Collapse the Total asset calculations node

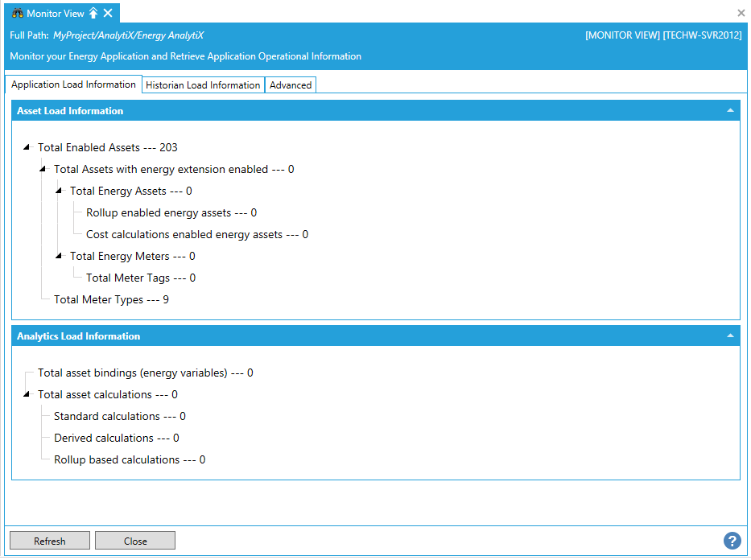pos(27,394)
